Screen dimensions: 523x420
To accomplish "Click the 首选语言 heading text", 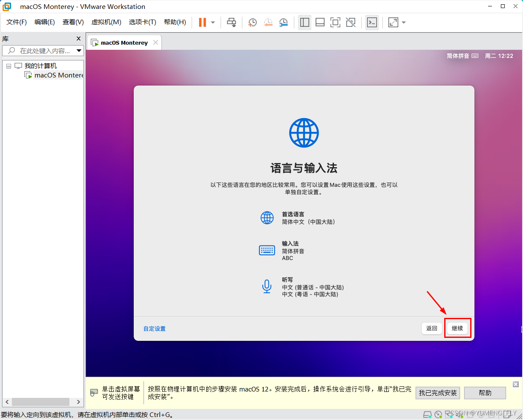I will pos(293,214).
